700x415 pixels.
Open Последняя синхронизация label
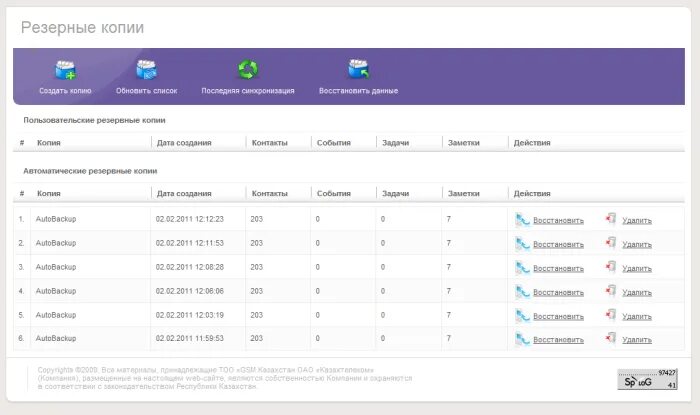[x=248, y=91]
